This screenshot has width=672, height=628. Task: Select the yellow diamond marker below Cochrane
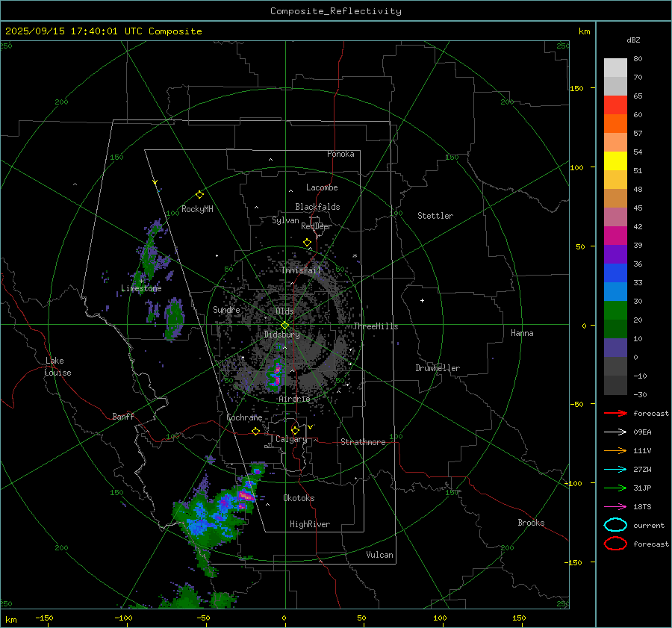(x=256, y=431)
